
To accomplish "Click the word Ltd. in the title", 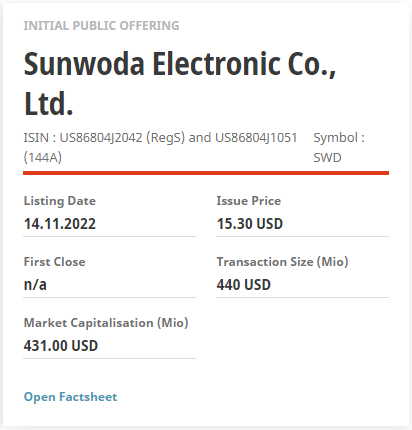I will [49, 104].
